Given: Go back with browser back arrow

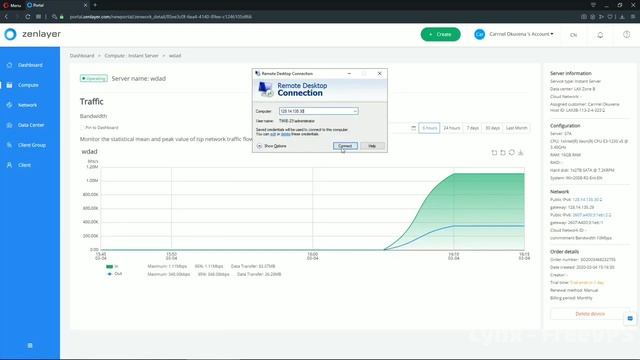Looking at the screenshot, I should (7, 17).
